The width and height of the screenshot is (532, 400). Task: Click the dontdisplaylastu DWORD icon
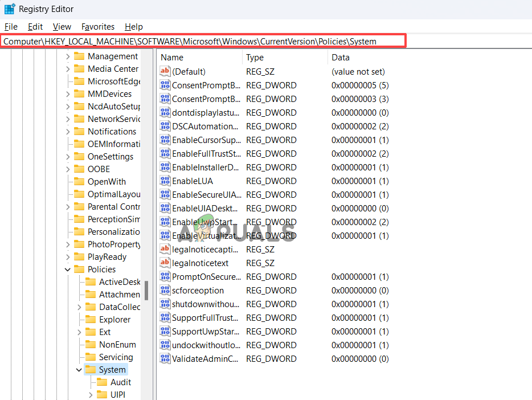[x=165, y=112]
